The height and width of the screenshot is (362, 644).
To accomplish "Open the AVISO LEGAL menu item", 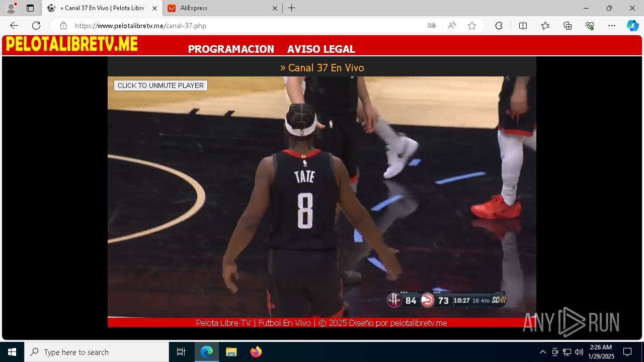I will pyautogui.click(x=321, y=49).
